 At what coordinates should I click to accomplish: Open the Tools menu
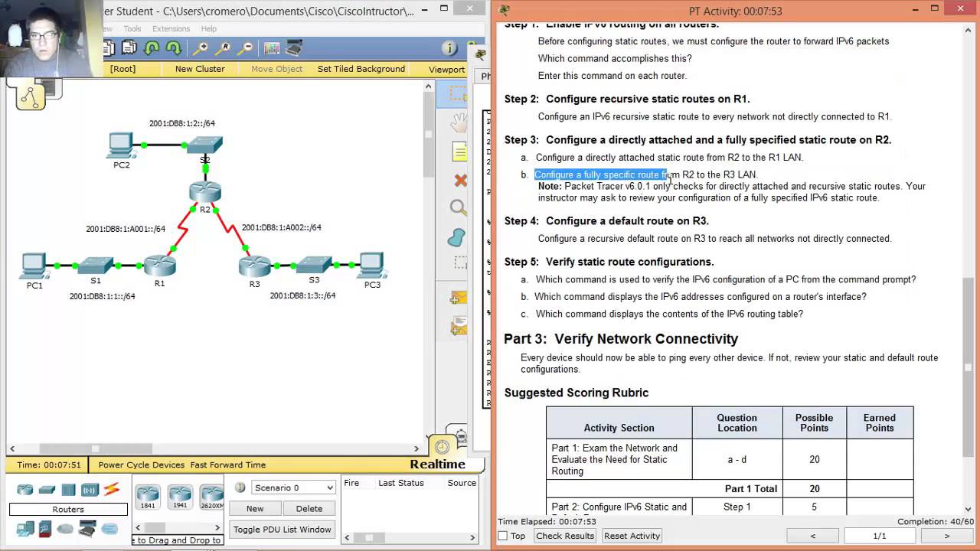(132, 29)
